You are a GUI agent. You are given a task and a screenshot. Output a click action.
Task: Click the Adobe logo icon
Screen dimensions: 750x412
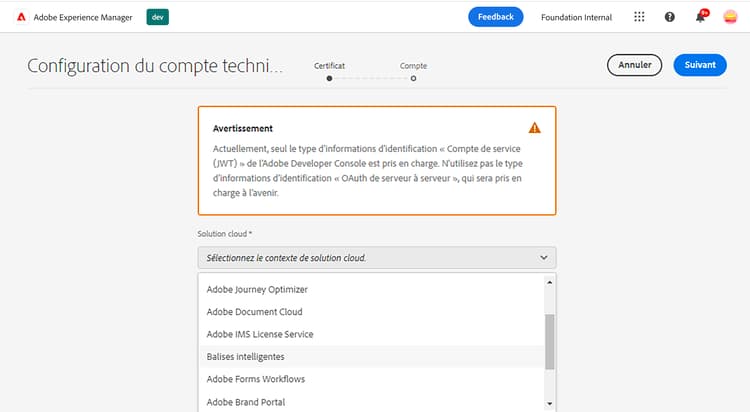click(21, 17)
